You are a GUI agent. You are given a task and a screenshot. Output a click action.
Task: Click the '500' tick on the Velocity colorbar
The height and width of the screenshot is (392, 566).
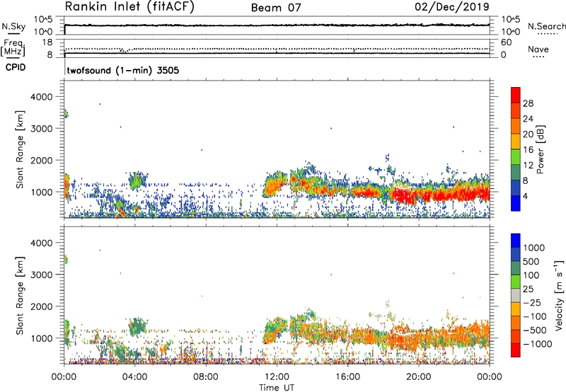532,262
